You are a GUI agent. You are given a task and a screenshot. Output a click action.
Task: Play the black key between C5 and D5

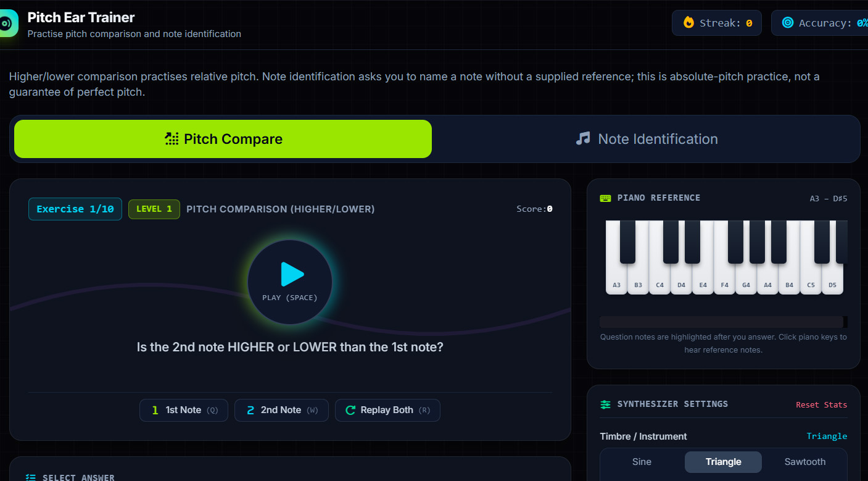point(822,241)
